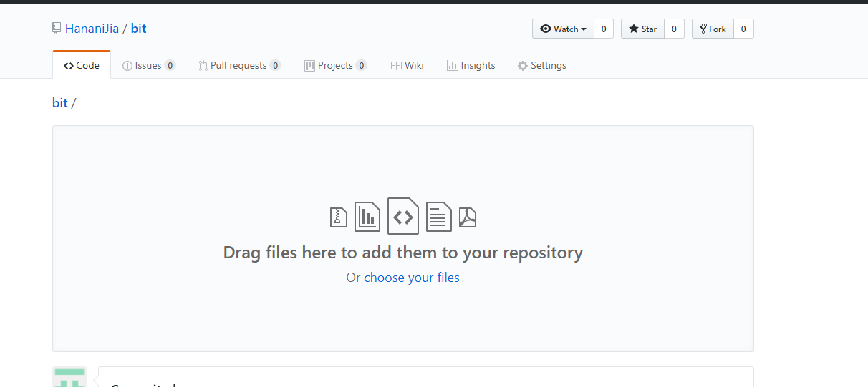
Task: Click the user avatar thumbnail
Action: pos(69,377)
